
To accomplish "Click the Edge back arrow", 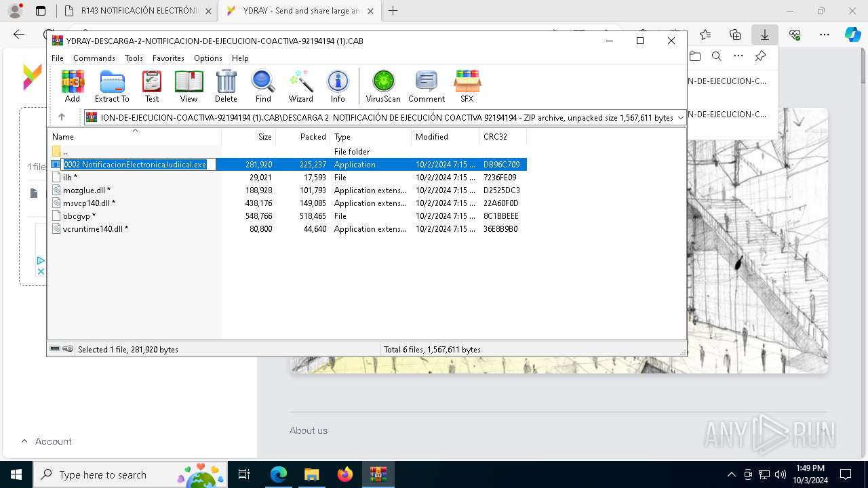I will 19,35.
